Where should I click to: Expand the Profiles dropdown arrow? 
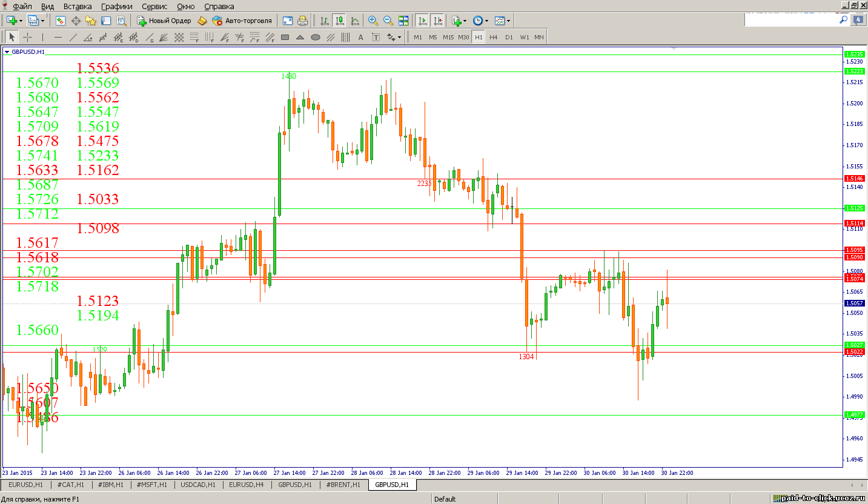[x=42, y=21]
